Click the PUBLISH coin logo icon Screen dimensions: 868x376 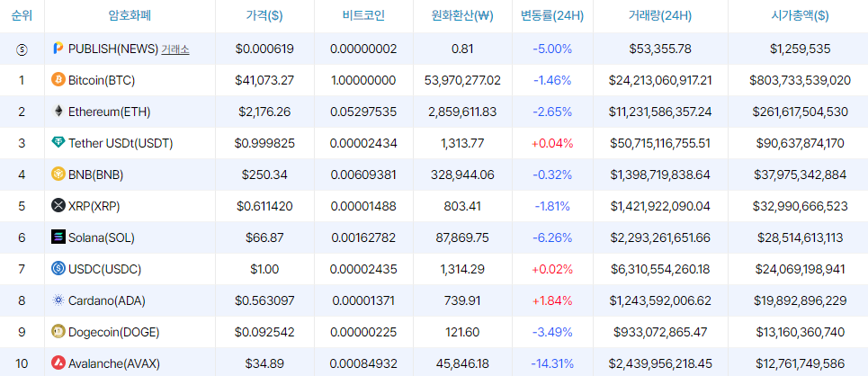click(x=58, y=49)
